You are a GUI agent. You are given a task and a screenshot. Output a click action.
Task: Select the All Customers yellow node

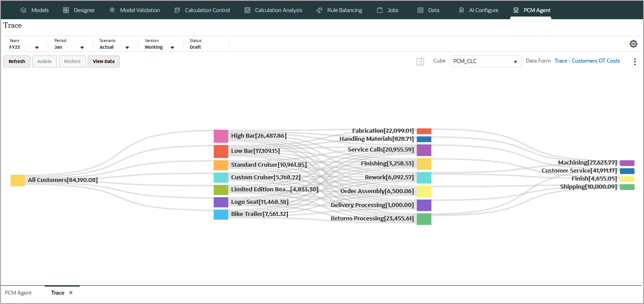tap(18, 181)
